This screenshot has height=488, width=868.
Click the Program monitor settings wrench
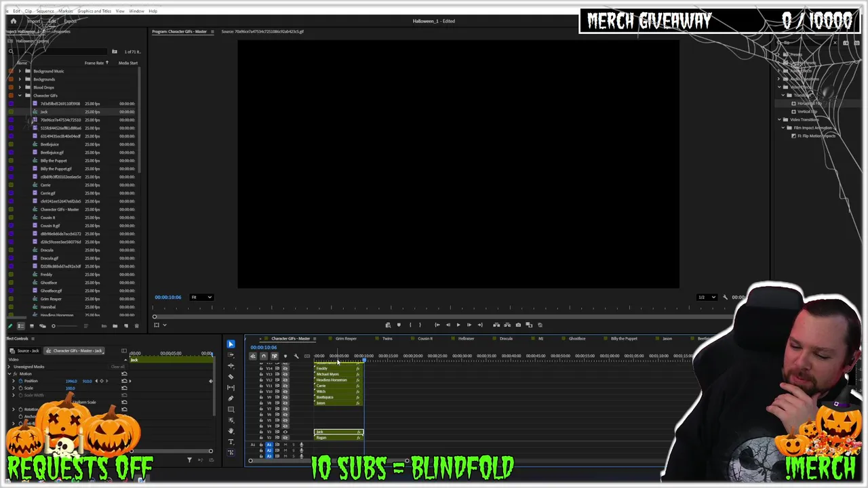point(725,297)
